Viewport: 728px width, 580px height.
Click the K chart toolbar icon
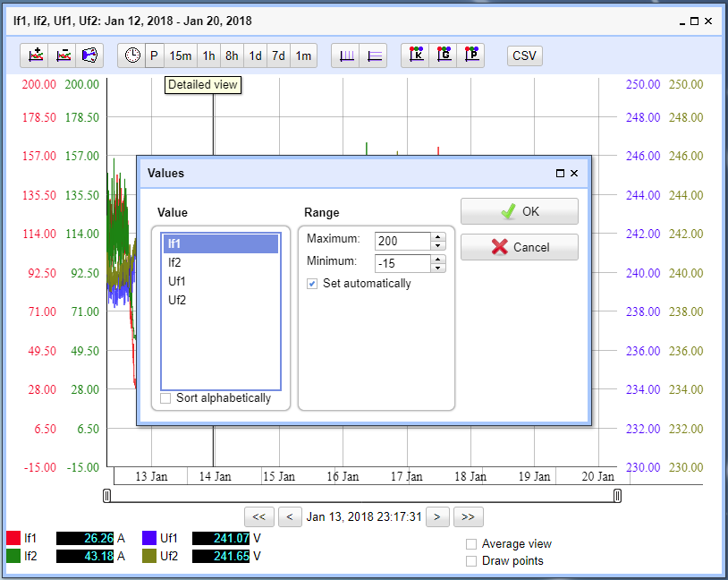[x=416, y=55]
